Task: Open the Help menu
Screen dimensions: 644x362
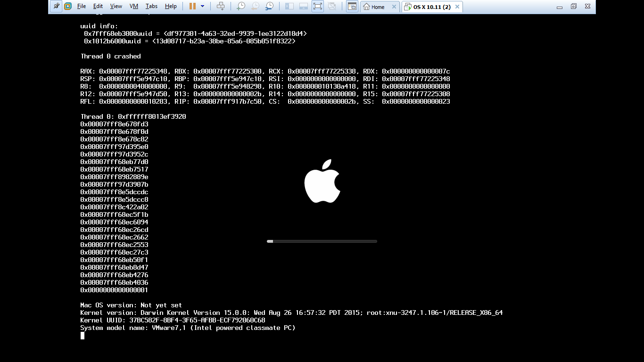Action: tap(171, 6)
